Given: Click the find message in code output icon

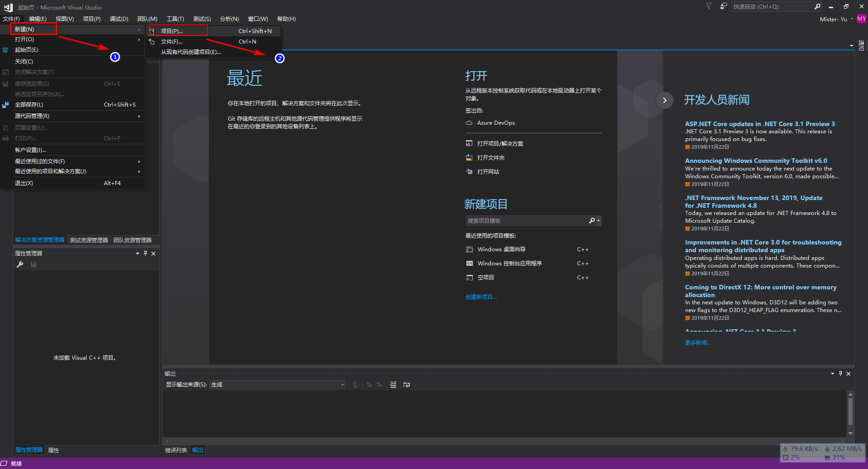Looking at the screenshot, I should (x=356, y=385).
